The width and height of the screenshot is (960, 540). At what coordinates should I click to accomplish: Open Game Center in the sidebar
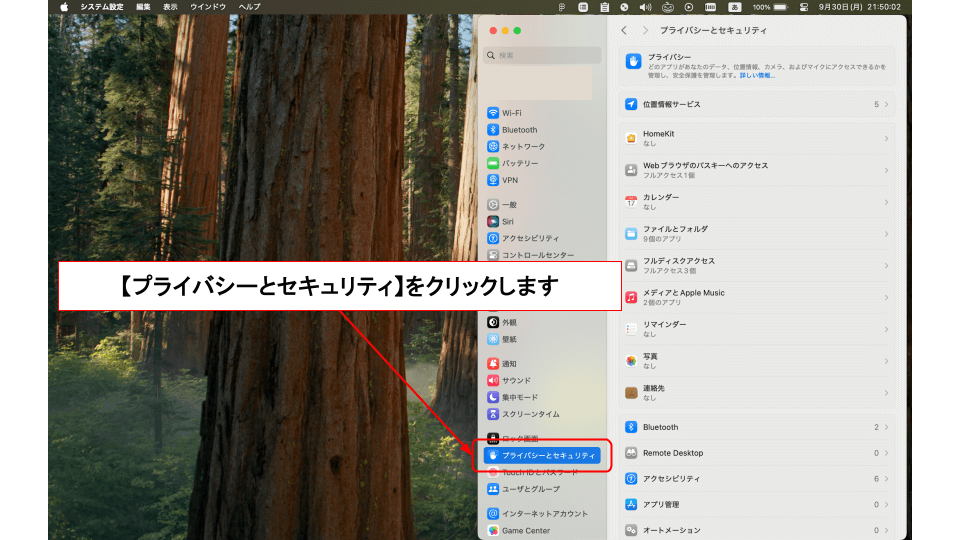coord(525,530)
